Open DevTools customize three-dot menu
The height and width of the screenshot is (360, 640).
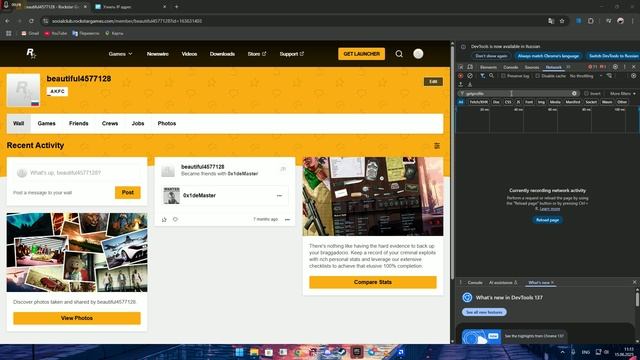[624, 67]
